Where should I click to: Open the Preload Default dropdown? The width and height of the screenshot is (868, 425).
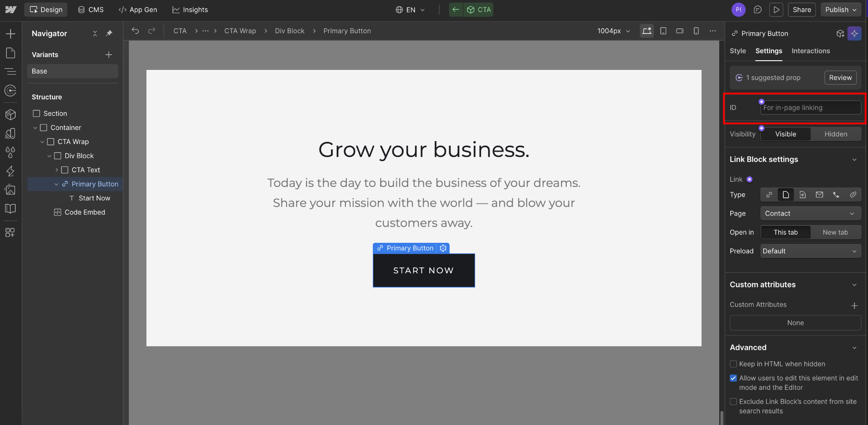[810, 251]
